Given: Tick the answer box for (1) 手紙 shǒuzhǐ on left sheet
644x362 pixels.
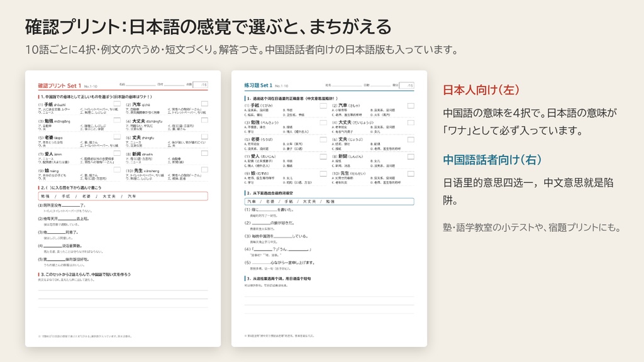Looking at the screenshot, I should (117, 104).
